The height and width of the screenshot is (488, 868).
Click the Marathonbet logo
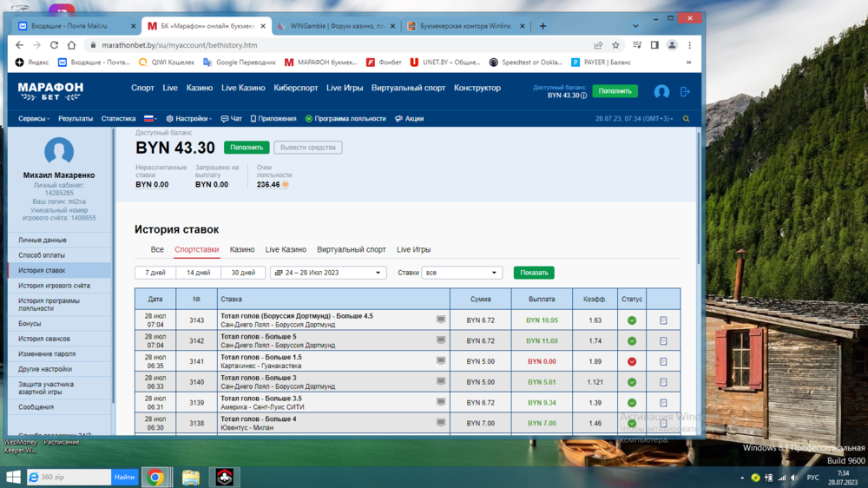coord(50,91)
